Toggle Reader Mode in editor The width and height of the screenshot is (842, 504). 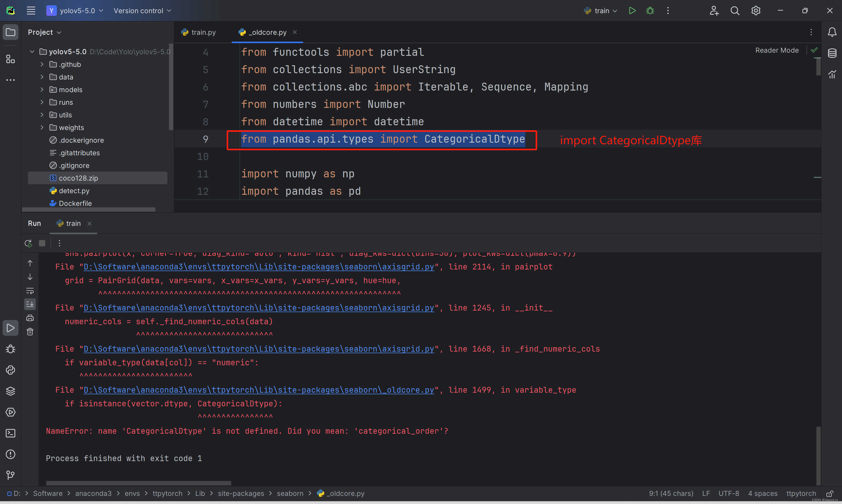click(x=777, y=50)
